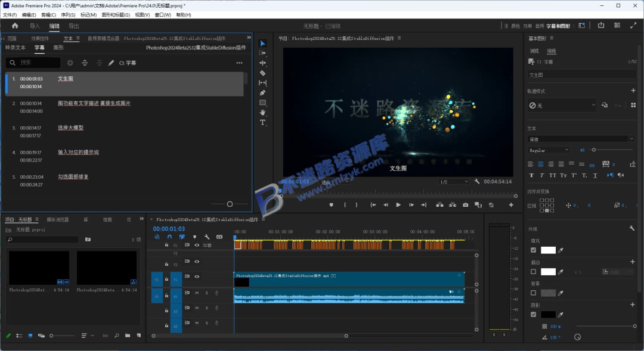Open playback resolution 1/2 dropdown
The image size is (644, 351).
[x=454, y=181]
